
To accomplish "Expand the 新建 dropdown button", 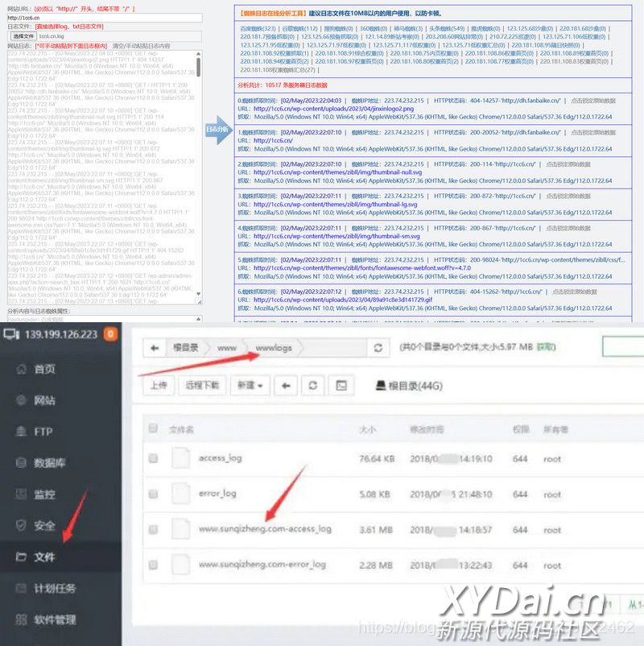I will point(250,385).
